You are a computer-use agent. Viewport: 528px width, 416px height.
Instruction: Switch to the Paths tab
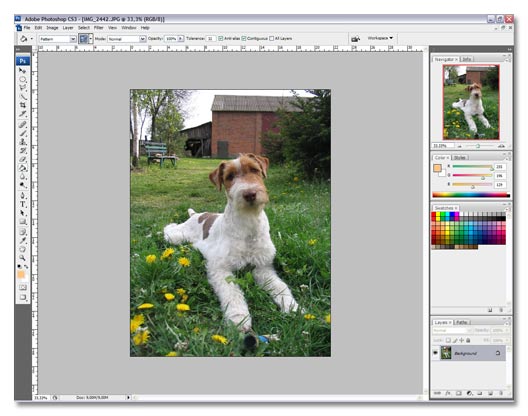click(x=462, y=322)
